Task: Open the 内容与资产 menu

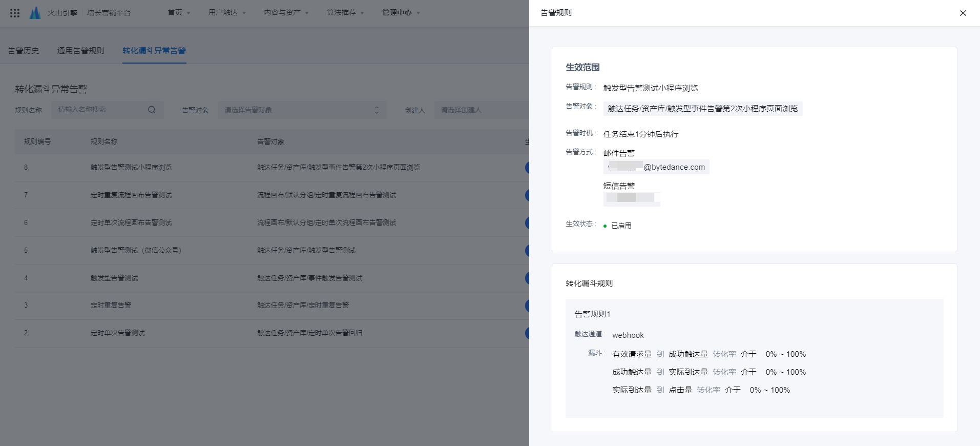Action: point(286,13)
